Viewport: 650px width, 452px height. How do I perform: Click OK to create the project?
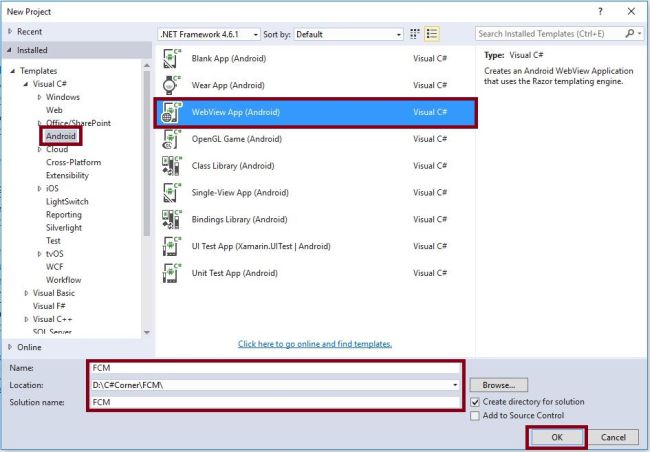pyautogui.click(x=557, y=437)
